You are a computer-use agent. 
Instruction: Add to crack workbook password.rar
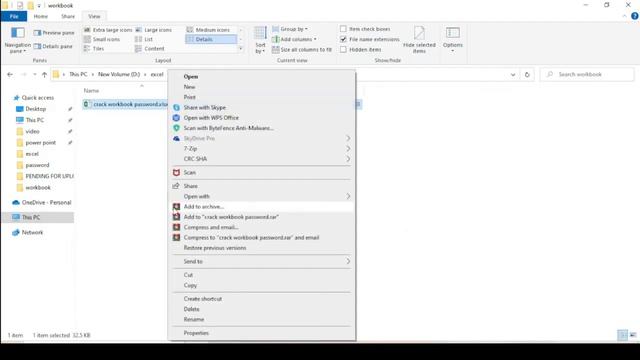click(x=261, y=217)
